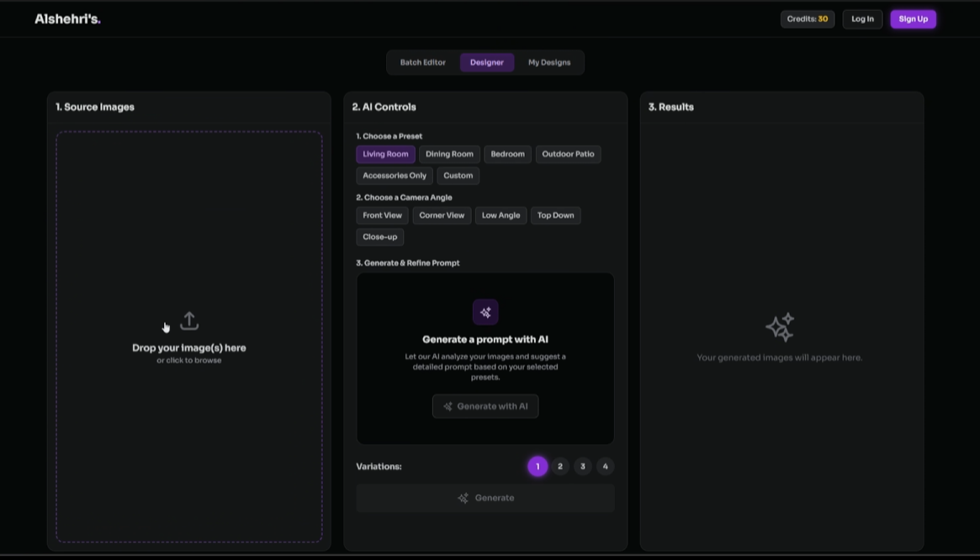The width and height of the screenshot is (980, 560).
Task: Click the Log In button
Action: pos(862,18)
